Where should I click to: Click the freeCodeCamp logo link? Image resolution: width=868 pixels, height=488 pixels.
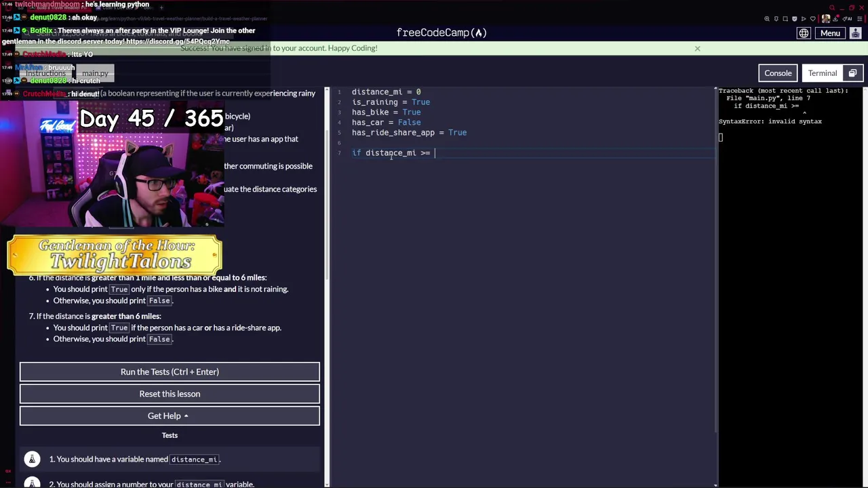441,33
